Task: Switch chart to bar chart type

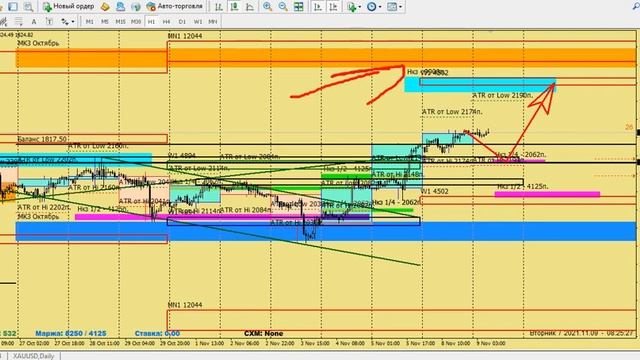Action: coord(219,7)
